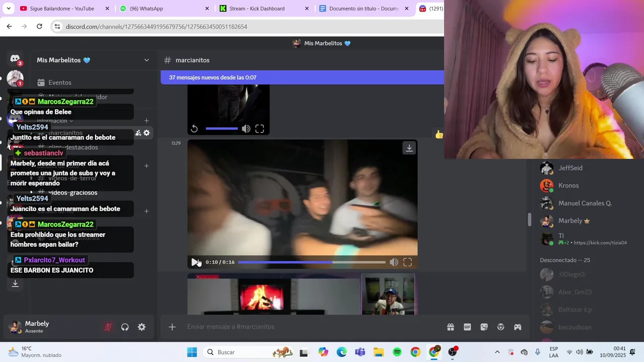Jump to new messages banner
Image resolution: width=644 pixels, height=362 pixels.
(302, 77)
